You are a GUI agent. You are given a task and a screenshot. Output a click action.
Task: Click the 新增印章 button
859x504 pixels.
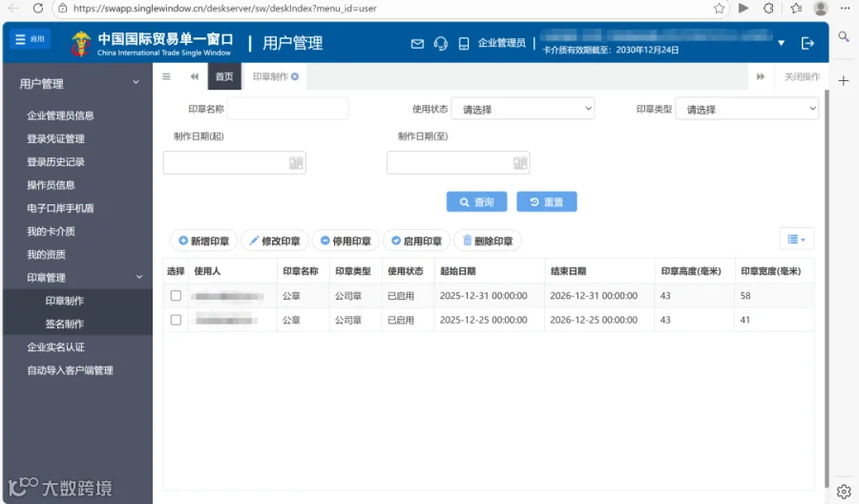[204, 241]
